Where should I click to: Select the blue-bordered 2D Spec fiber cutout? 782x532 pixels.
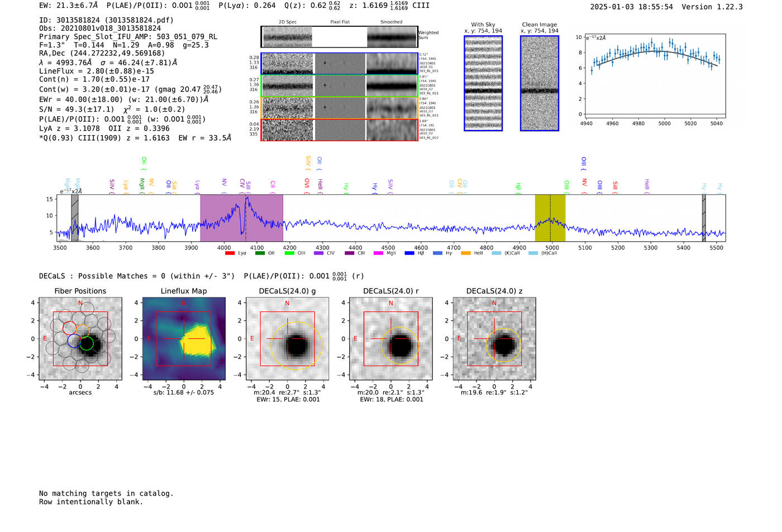pyautogui.click(x=288, y=64)
